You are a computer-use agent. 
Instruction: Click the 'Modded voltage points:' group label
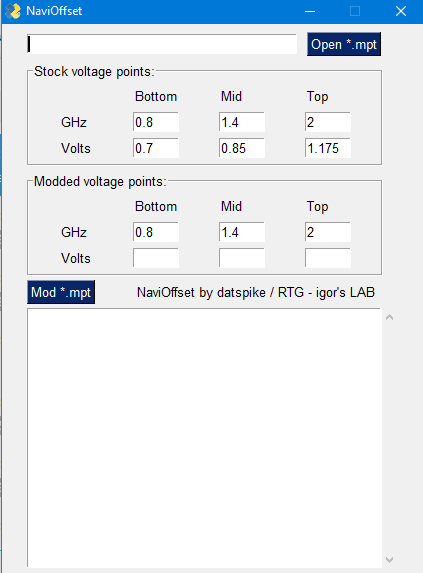pyautogui.click(x=100, y=182)
